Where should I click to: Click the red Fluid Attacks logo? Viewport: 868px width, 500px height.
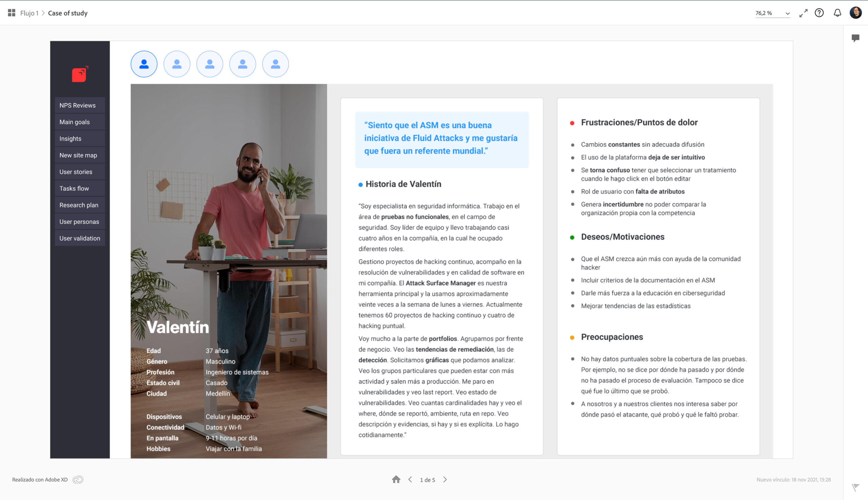[x=80, y=74]
